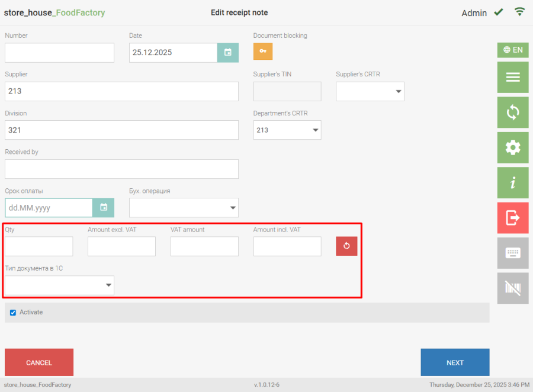Image resolution: width=533 pixels, height=392 pixels.
Task: Open the settings gear in sidebar
Action: [x=512, y=147]
